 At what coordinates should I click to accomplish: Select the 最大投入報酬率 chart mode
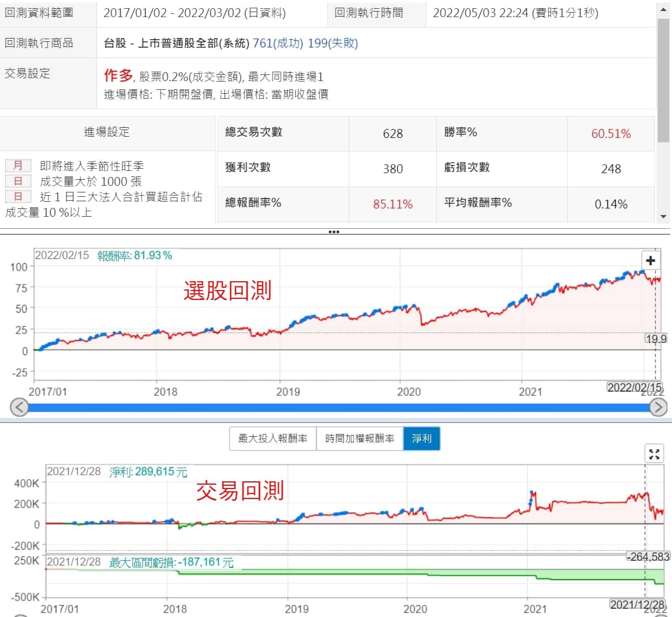point(273,439)
